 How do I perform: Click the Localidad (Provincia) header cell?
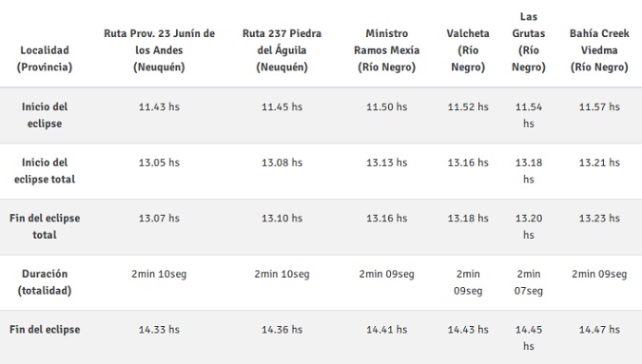45,59
